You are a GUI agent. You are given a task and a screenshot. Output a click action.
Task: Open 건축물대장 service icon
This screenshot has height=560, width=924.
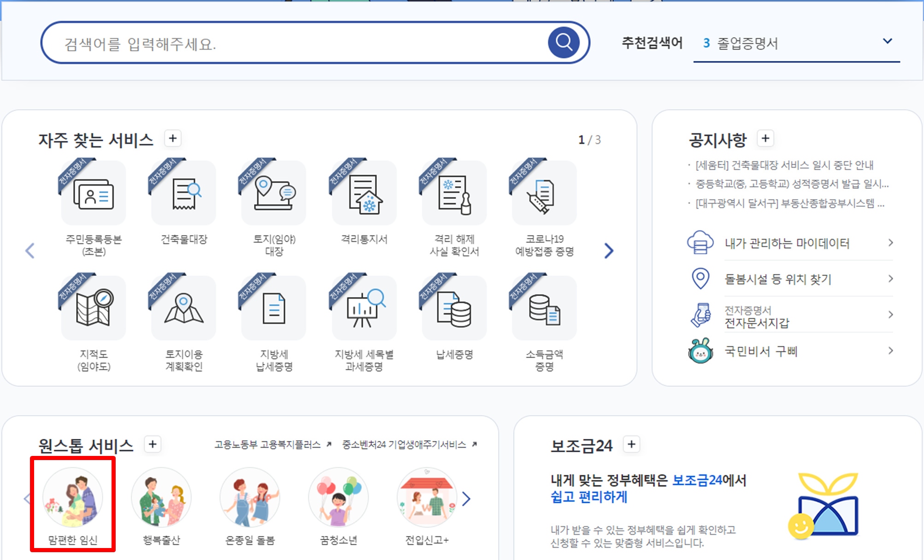184,194
